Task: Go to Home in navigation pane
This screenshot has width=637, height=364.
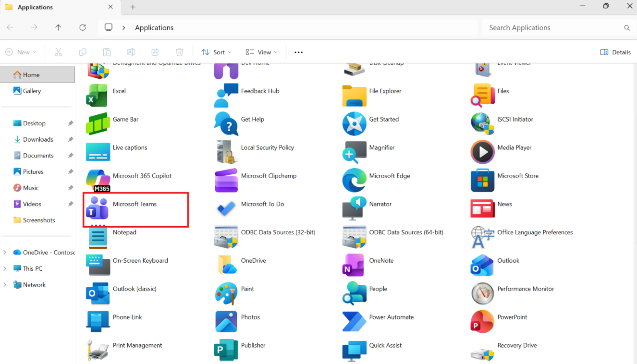Action: click(x=37, y=74)
